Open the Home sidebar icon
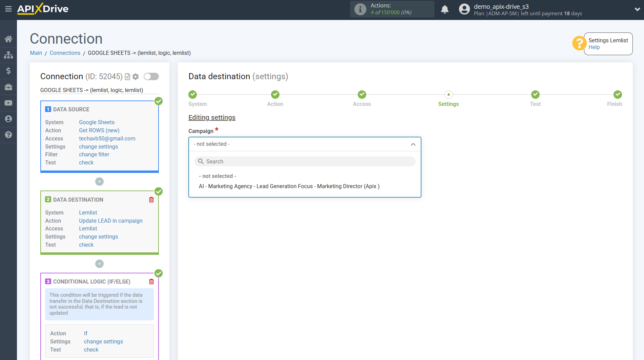 click(8, 39)
